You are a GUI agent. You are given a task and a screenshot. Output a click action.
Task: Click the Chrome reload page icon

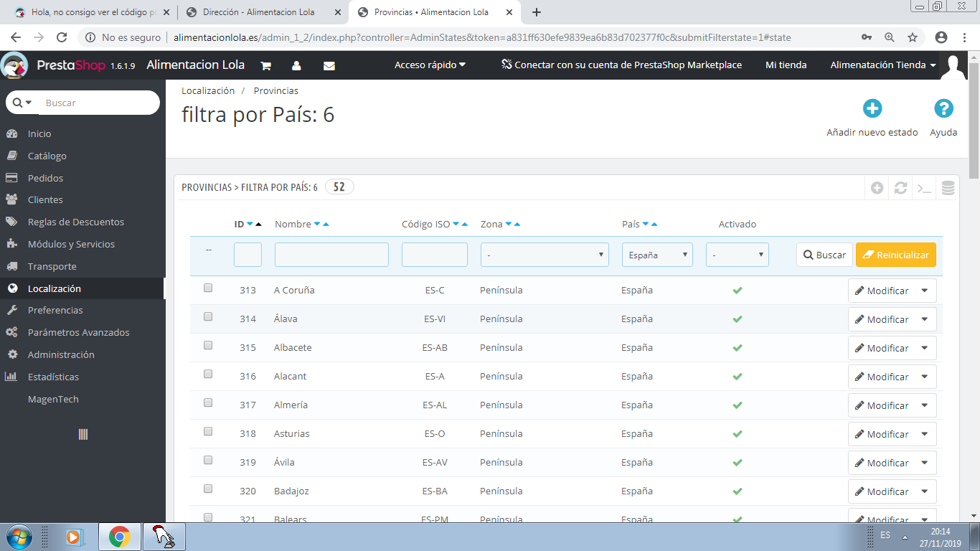[62, 37]
